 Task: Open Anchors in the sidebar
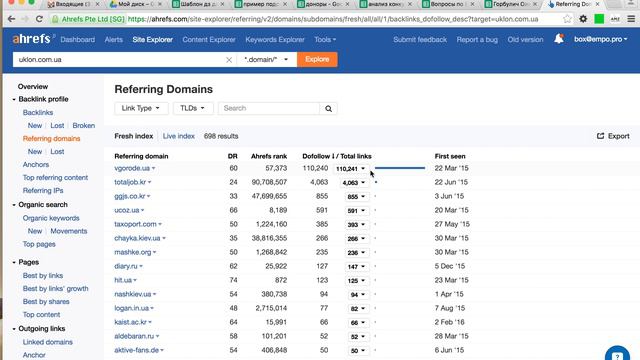click(36, 164)
